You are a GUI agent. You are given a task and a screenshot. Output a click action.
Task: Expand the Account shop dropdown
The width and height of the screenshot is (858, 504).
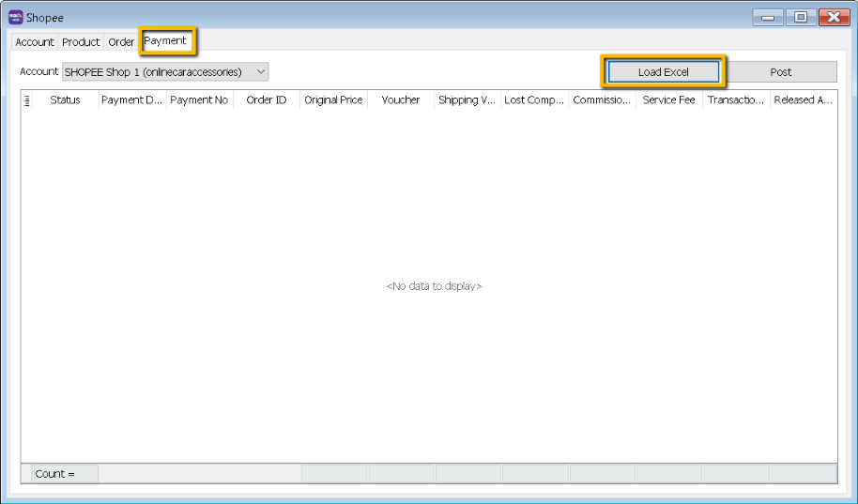click(x=260, y=71)
